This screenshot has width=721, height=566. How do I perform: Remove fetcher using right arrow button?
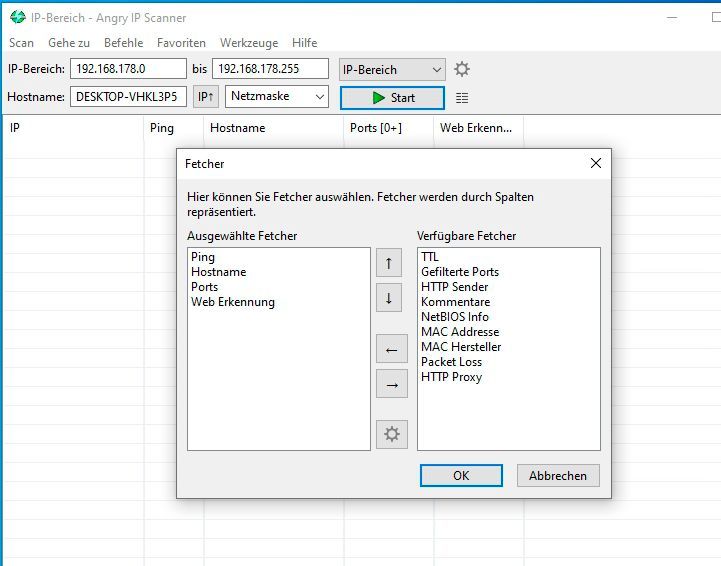tap(392, 384)
